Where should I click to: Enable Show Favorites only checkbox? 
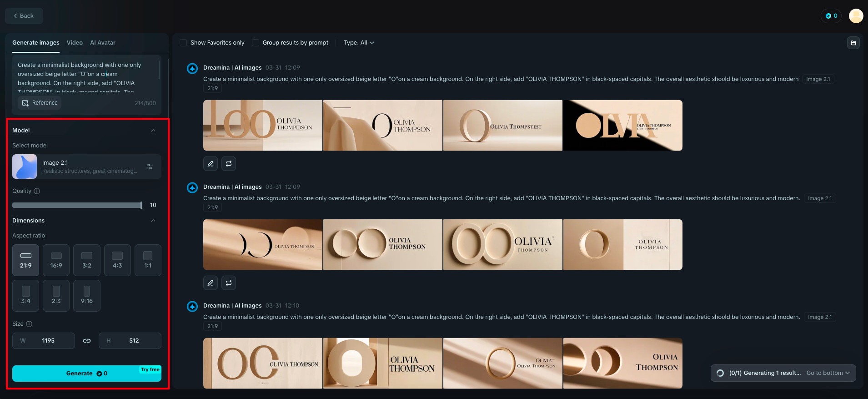pos(183,43)
